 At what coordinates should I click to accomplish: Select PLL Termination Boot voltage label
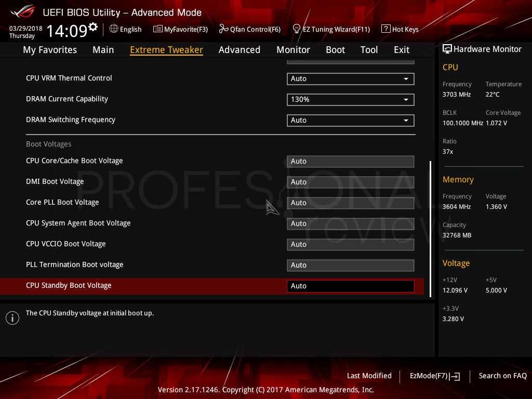75,264
